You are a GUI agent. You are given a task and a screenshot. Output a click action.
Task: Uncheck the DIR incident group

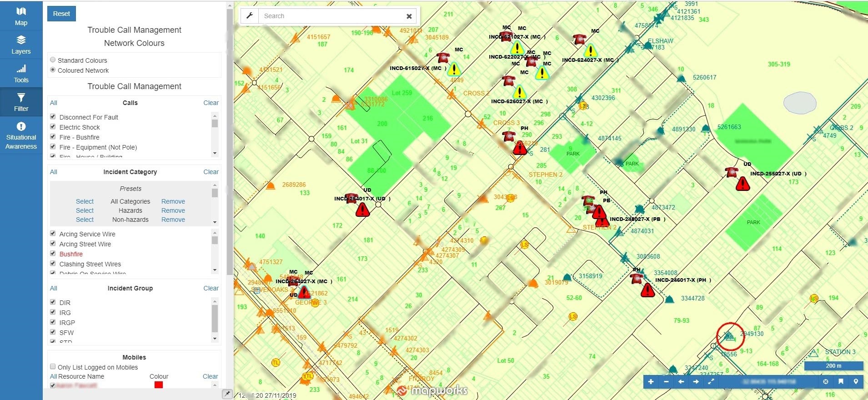point(53,302)
